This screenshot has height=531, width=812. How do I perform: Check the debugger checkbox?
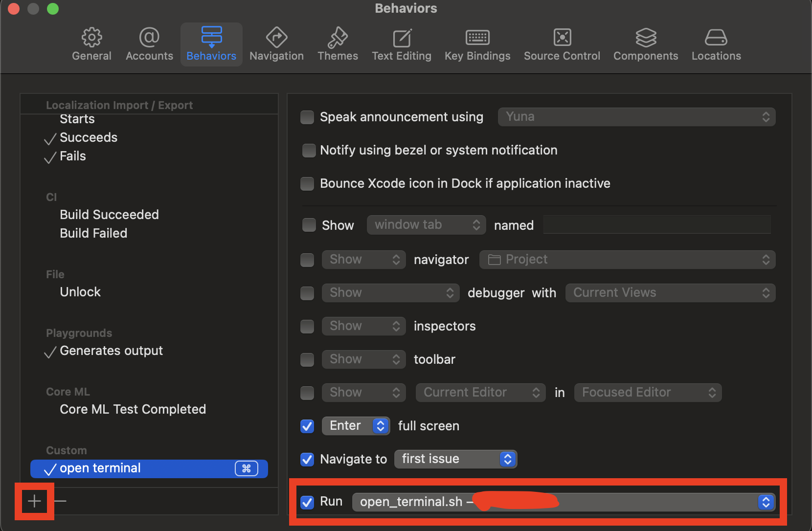click(x=307, y=293)
